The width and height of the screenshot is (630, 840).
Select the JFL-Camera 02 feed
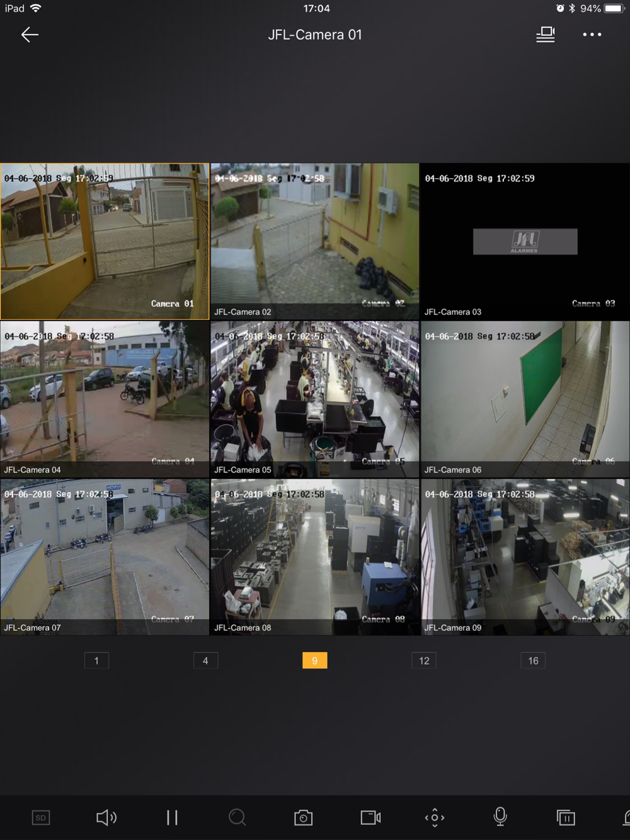pyautogui.click(x=314, y=241)
